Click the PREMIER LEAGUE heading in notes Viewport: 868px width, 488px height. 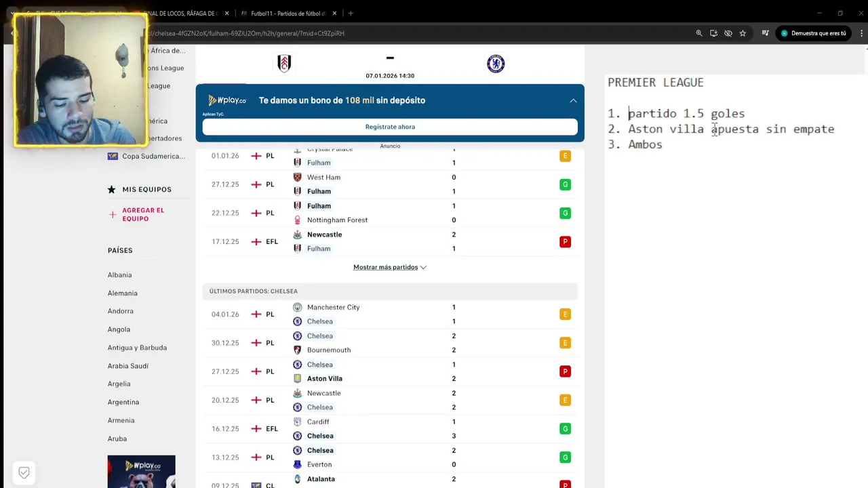[656, 82]
